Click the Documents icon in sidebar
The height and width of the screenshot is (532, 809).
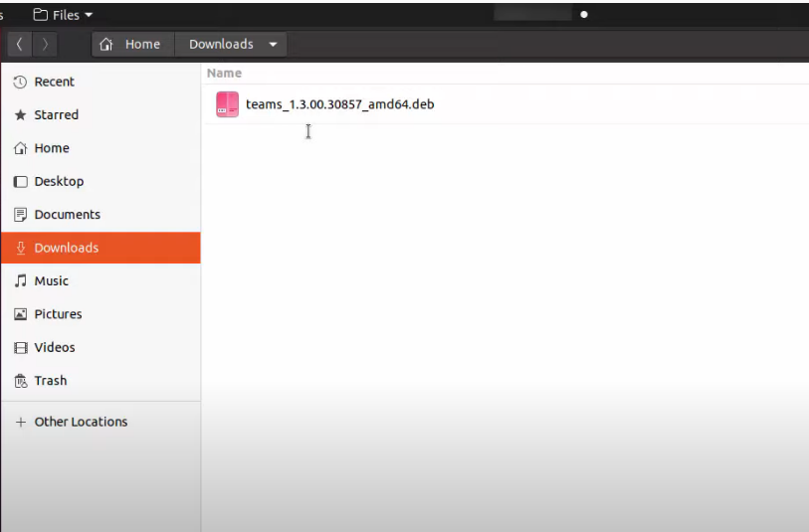(x=20, y=215)
